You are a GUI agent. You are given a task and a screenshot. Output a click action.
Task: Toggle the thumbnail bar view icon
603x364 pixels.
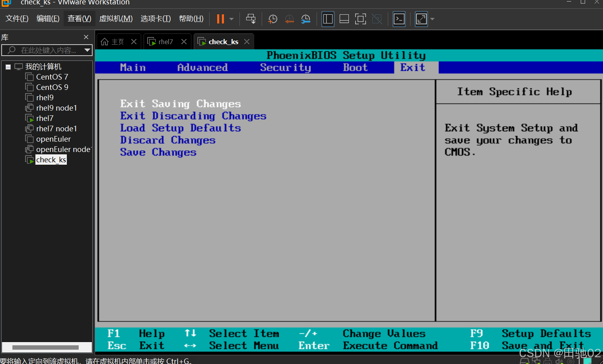tap(344, 19)
